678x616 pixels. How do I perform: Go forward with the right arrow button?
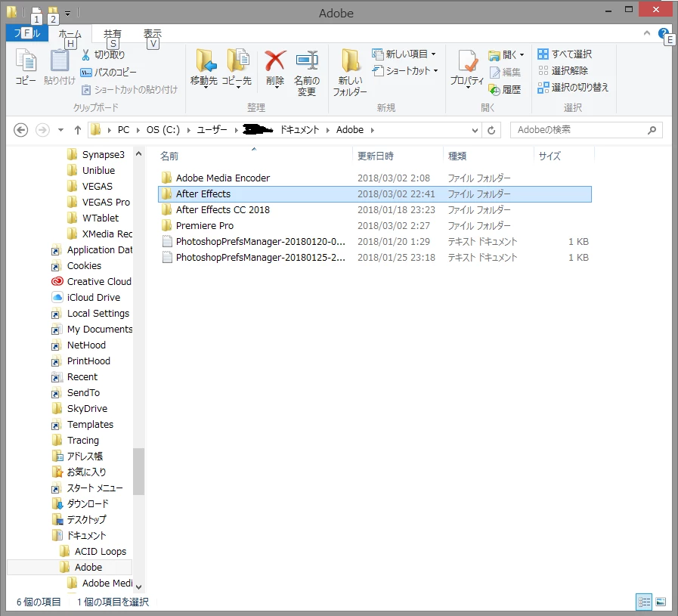click(42, 130)
